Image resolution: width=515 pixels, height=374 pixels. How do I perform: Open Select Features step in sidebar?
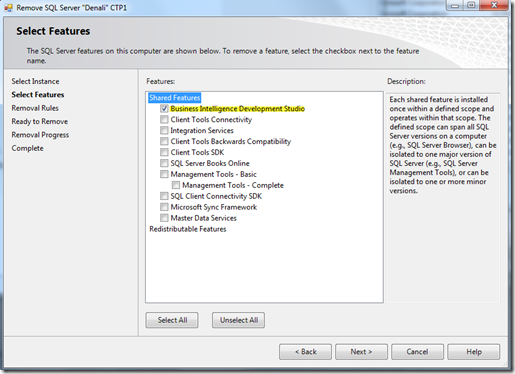tap(38, 95)
